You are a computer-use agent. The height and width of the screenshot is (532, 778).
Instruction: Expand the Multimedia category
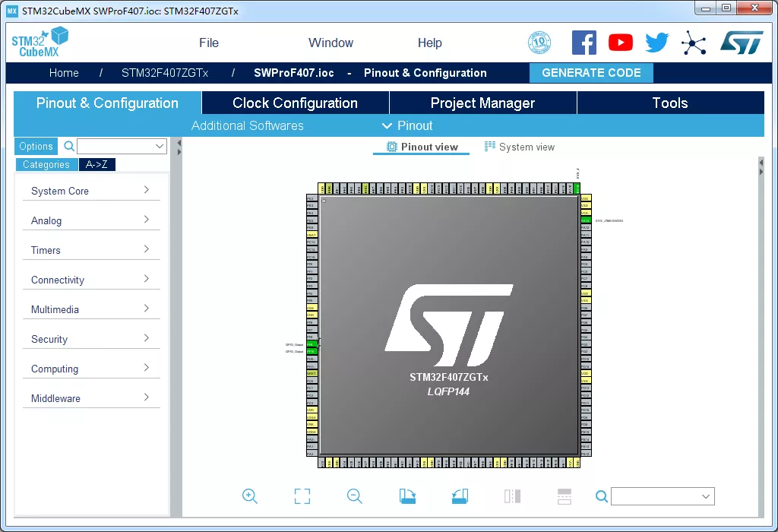click(91, 309)
